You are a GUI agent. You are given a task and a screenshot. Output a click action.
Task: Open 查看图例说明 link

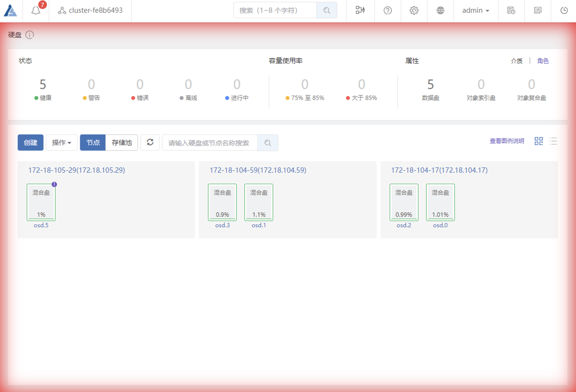tap(507, 141)
